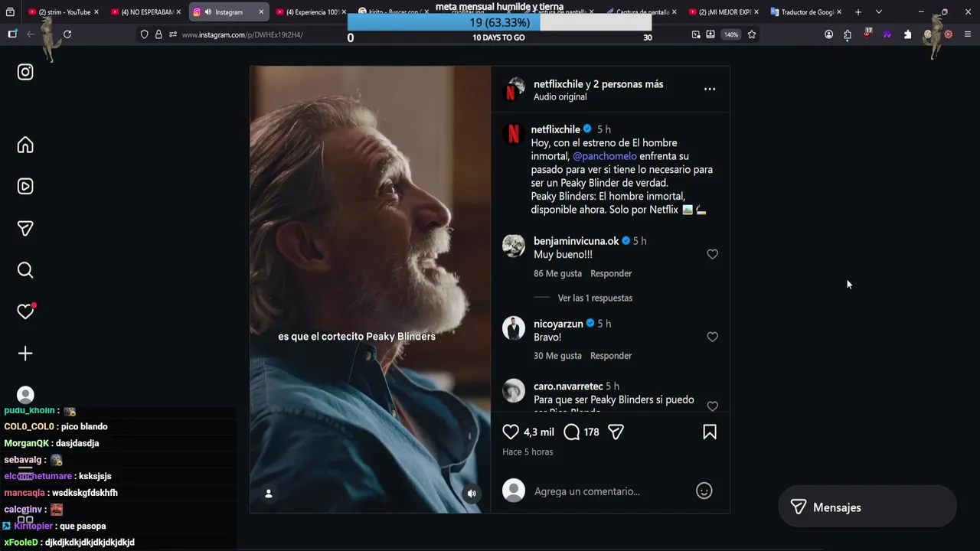The image size is (980, 551).
Task: Click the unmute speaker on Instagram tab
Action: coord(208,12)
